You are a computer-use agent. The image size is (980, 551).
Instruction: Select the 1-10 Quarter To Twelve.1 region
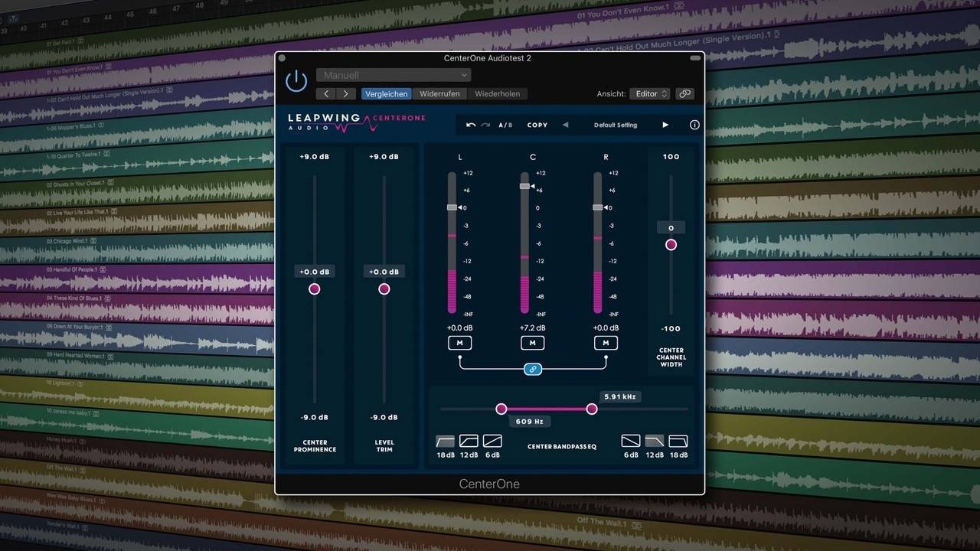(x=138, y=163)
